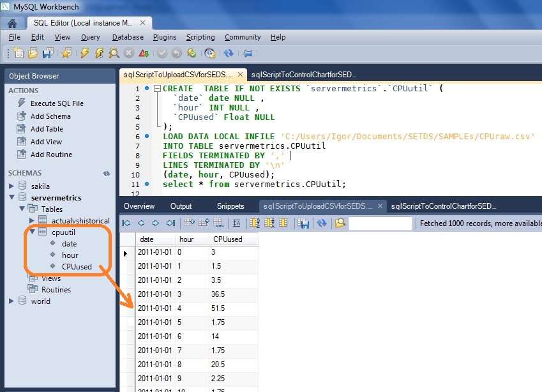The image size is (542, 392).
Task: Open a saved SQL file from the toolbar
Action: tap(34, 54)
